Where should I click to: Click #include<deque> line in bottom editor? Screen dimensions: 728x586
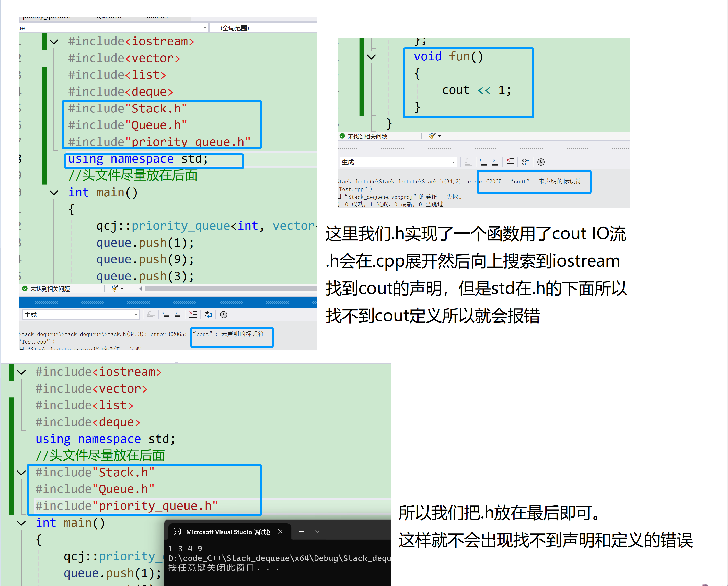[88, 422]
